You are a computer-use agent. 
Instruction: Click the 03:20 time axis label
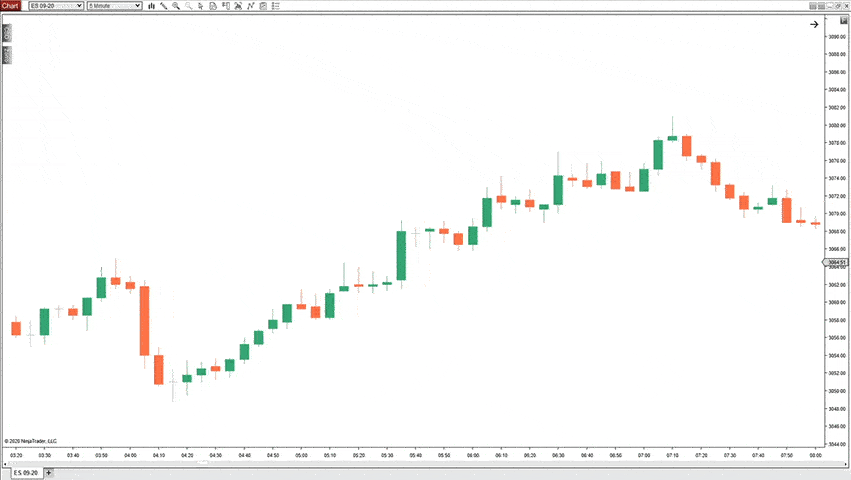[x=16, y=456]
